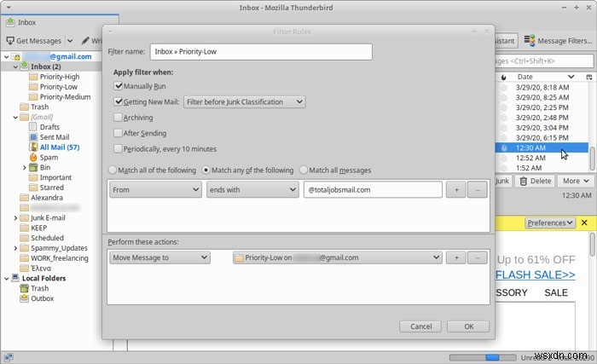Open the Sent Mail folder icon
Viewport: 597px width, 364px height.
click(x=33, y=137)
